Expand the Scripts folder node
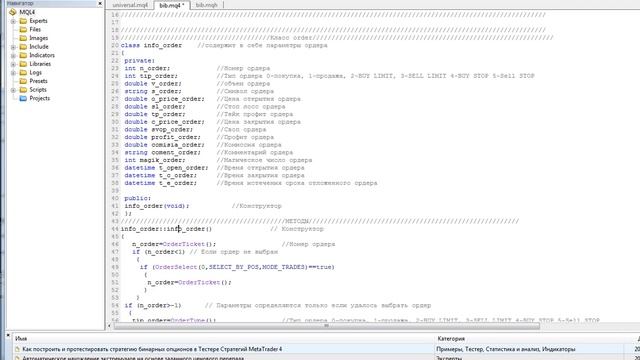640x360 pixels. pyautogui.click(x=13, y=89)
